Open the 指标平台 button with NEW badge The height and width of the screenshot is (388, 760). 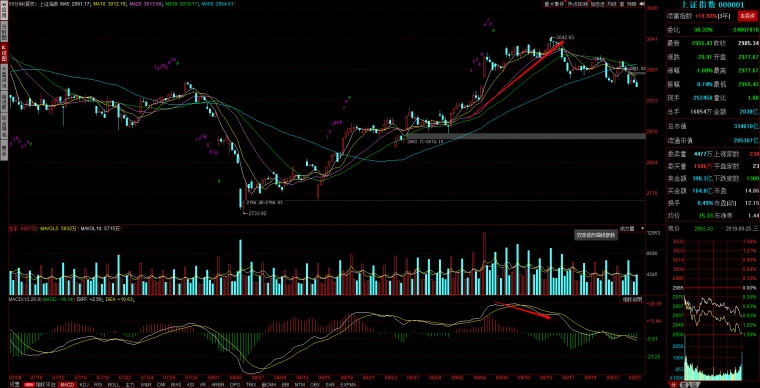39,385
